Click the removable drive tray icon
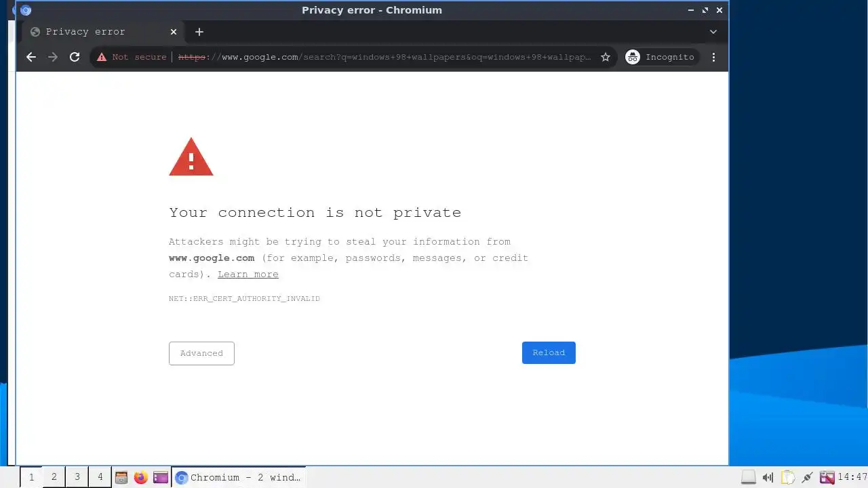 (749, 478)
